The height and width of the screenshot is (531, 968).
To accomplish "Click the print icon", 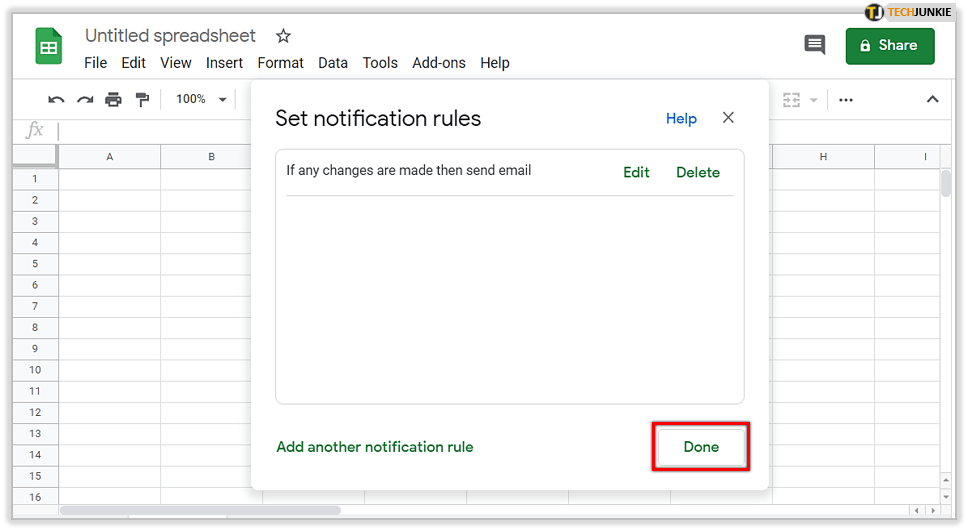I will point(113,100).
